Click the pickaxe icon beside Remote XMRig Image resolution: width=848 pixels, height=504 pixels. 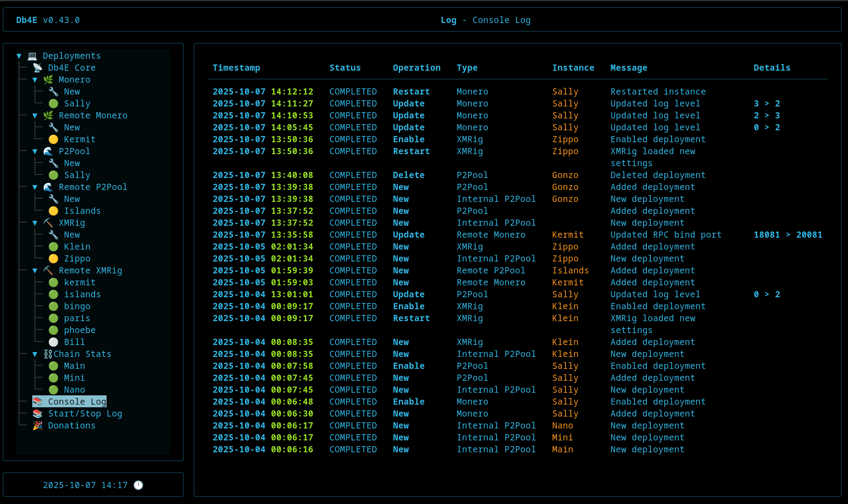[48, 270]
